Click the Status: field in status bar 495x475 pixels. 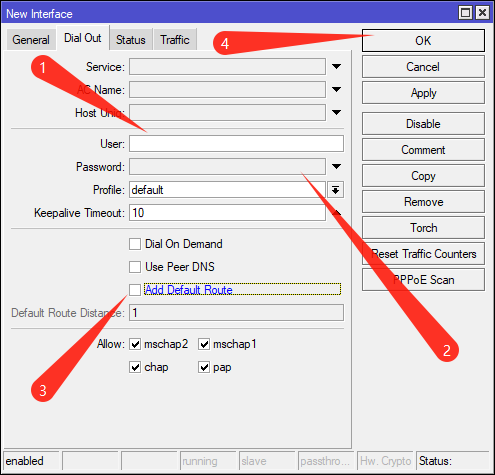pyautogui.click(x=453, y=461)
